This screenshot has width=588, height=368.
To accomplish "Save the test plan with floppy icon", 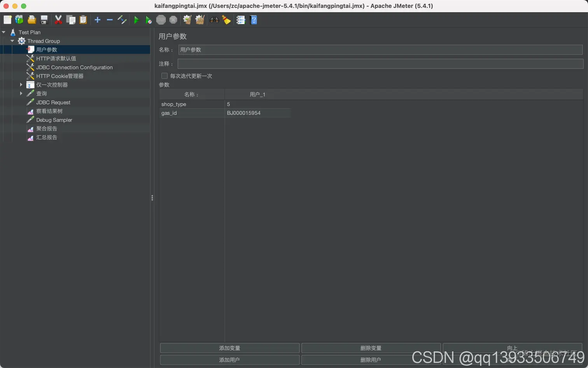I will [x=44, y=20].
